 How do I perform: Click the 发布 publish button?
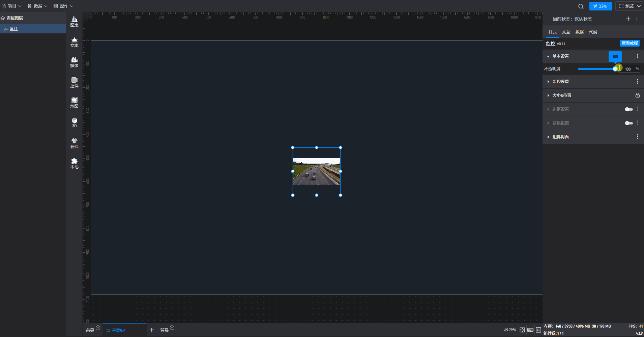601,6
